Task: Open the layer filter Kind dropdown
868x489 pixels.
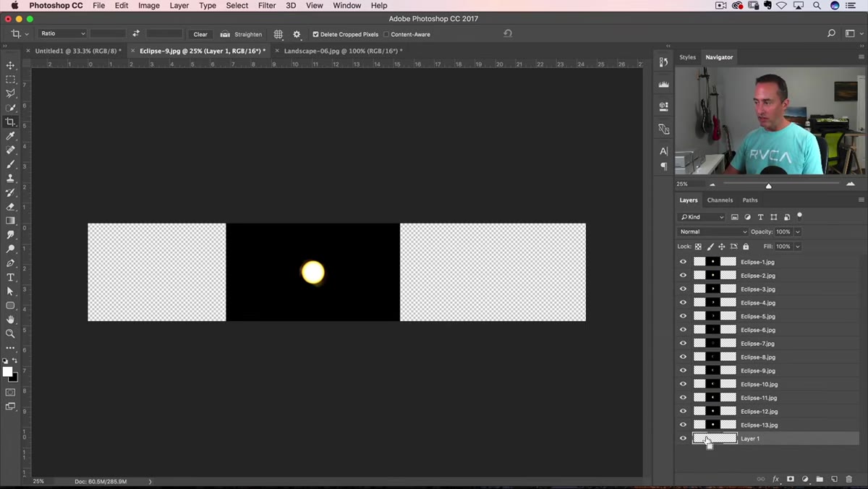Action: [702, 217]
